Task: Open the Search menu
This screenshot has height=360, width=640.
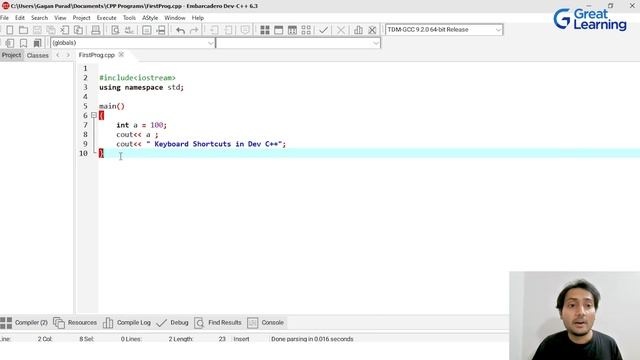Action: pyautogui.click(x=39, y=18)
